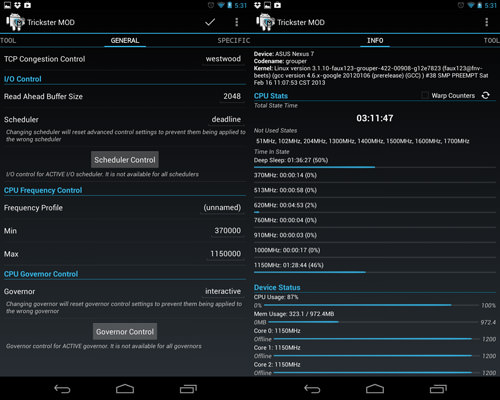
Task: Open Recent apps on the right screen
Action: pos(438,389)
